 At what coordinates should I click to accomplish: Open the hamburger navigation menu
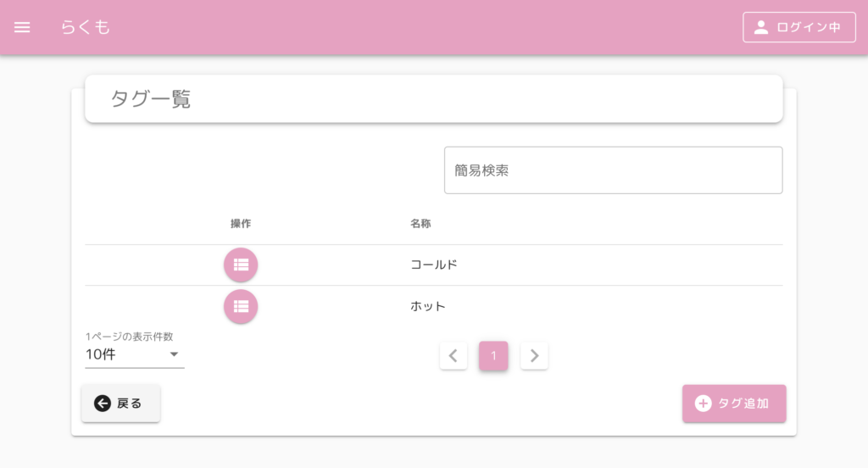click(22, 27)
